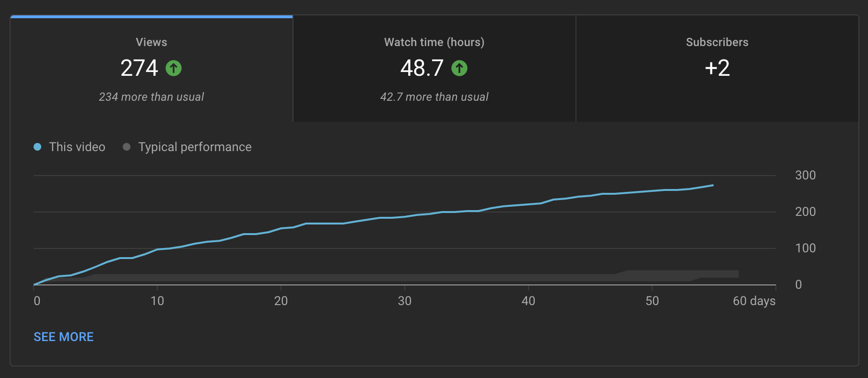
Task: Click the green up arrow beside 48.7 hours
Action: coord(459,68)
